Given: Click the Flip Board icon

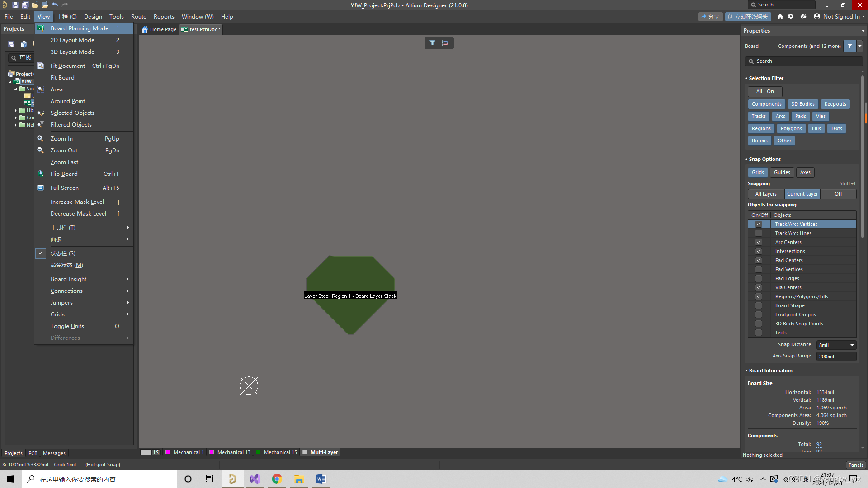Looking at the screenshot, I should click(41, 174).
